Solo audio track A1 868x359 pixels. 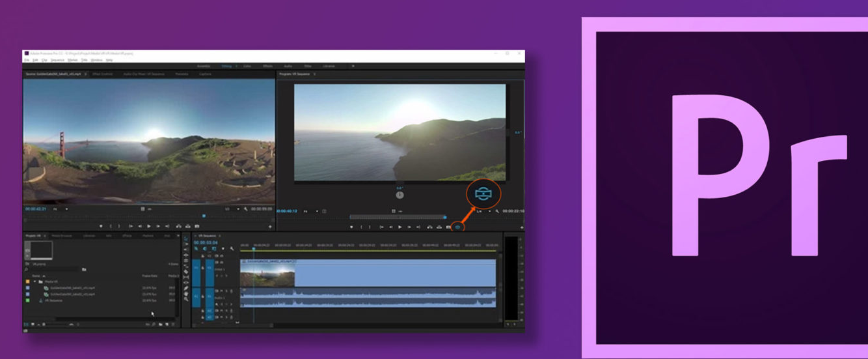[x=226, y=291]
